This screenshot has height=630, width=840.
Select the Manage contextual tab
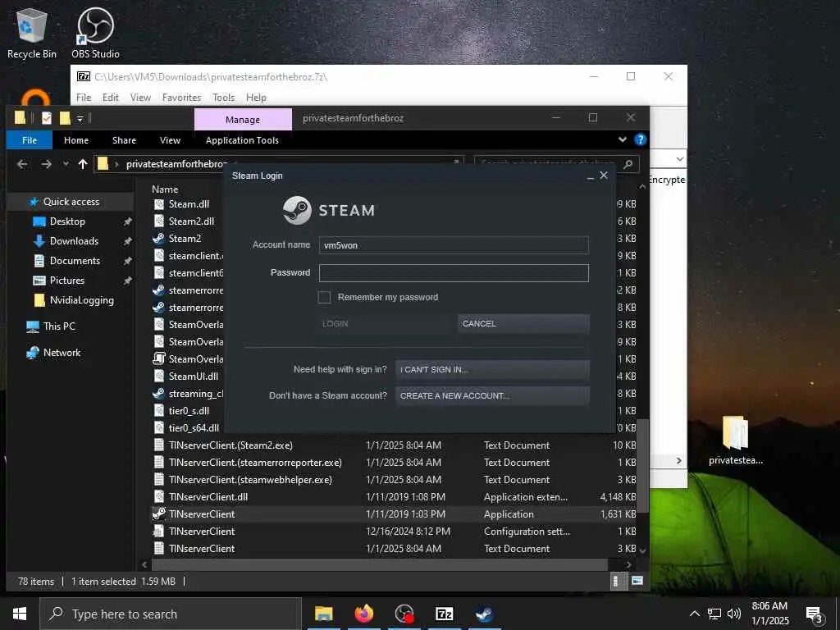[x=243, y=120]
